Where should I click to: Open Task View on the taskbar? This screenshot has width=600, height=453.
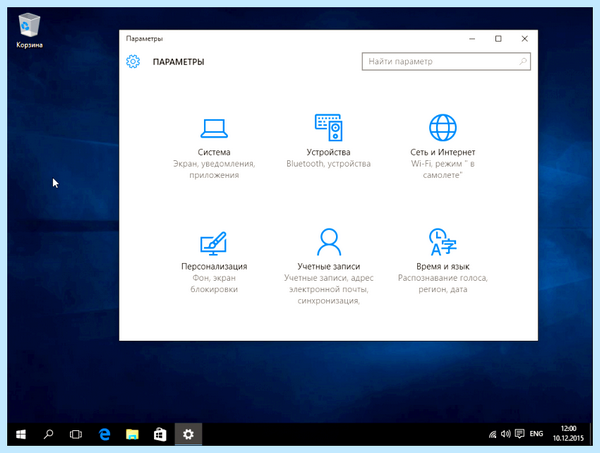76,434
